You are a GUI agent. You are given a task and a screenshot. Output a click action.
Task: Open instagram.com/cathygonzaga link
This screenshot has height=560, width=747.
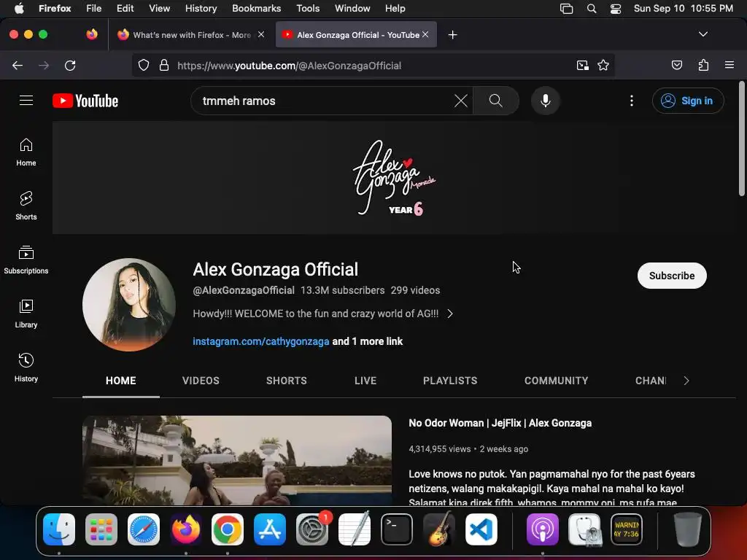[261, 341]
